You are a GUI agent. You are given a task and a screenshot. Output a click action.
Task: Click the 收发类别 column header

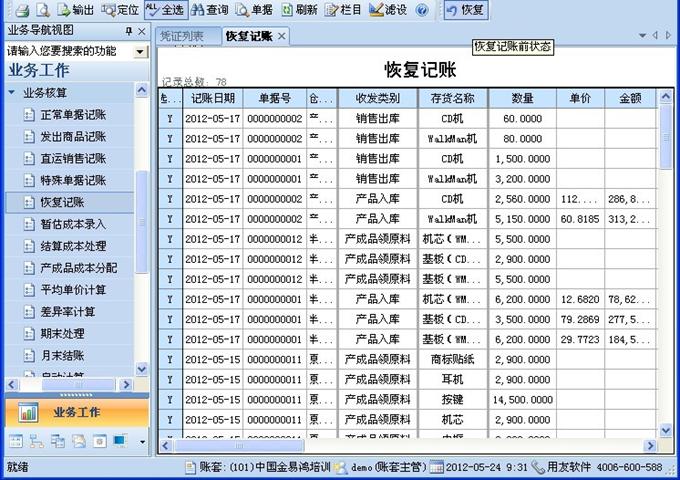(x=378, y=98)
